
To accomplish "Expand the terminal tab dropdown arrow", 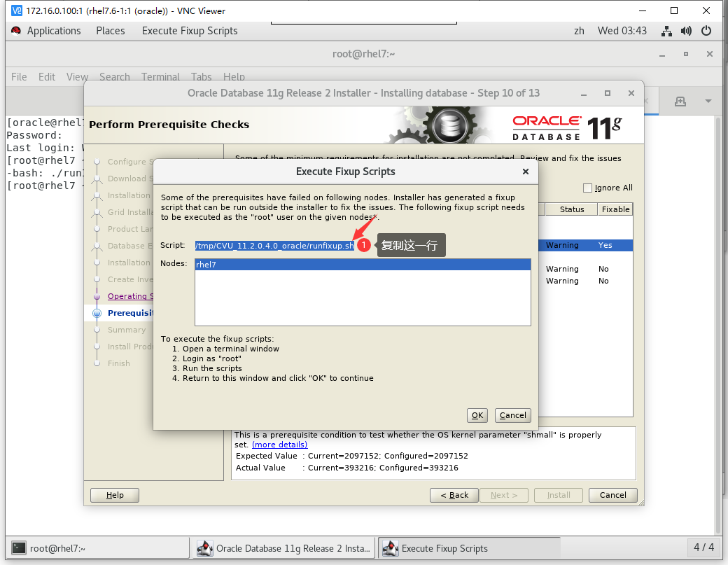I will click(x=708, y=102).
